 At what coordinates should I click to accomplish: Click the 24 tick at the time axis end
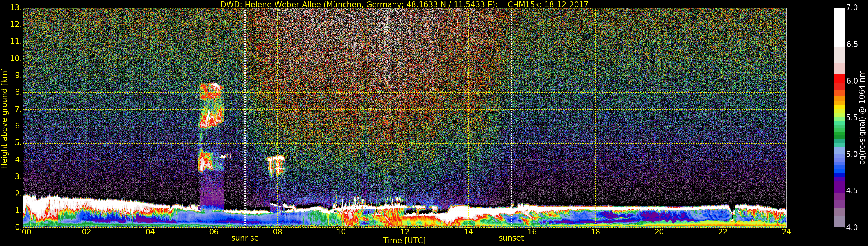click(786, 232)
